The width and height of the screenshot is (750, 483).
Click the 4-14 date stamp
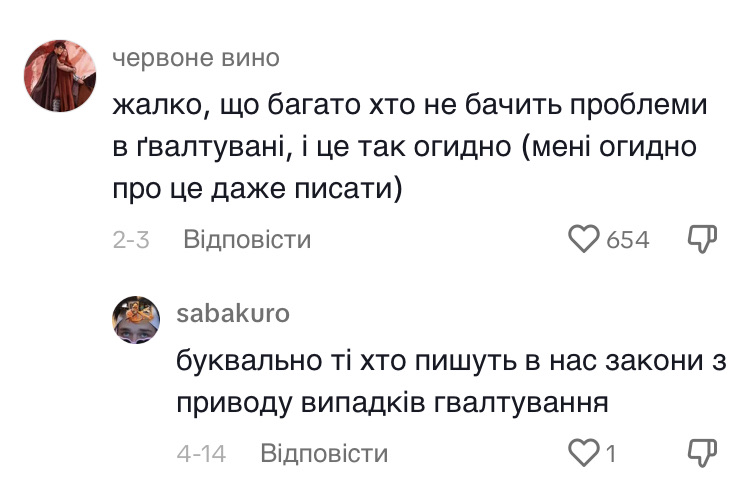click(201, 454)
